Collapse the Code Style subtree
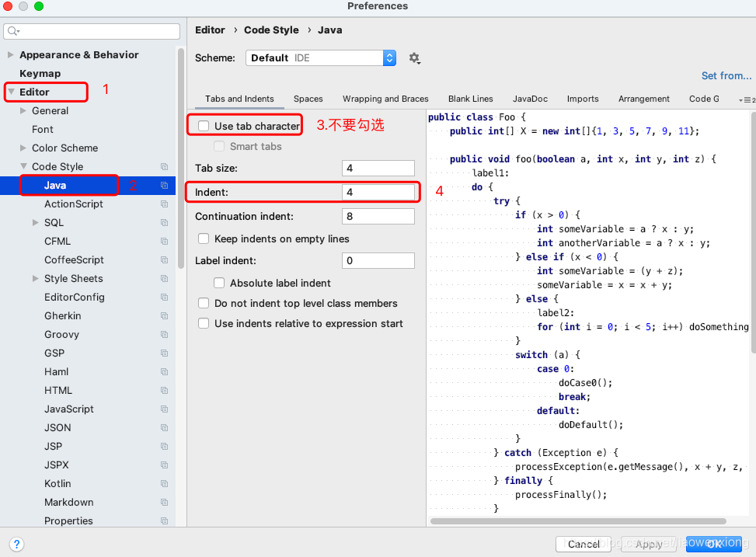This screenshot has width=756, height=557. 23,166
